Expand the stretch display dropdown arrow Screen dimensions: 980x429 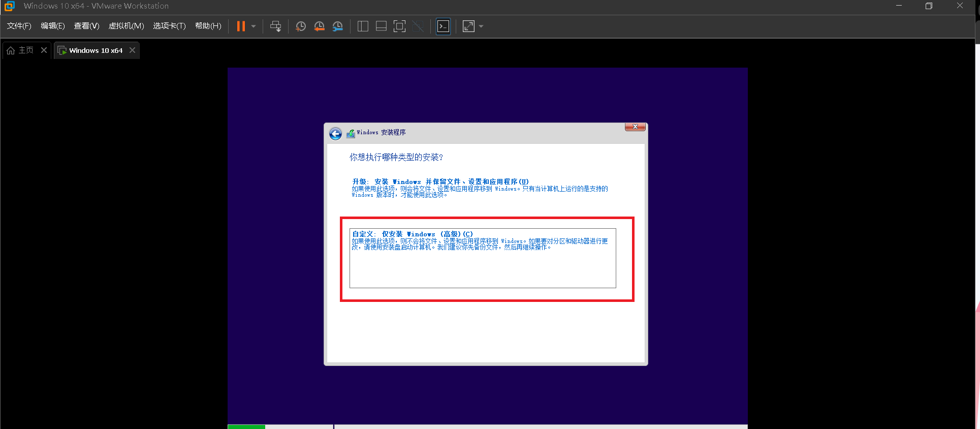click(x=481, y=26)
